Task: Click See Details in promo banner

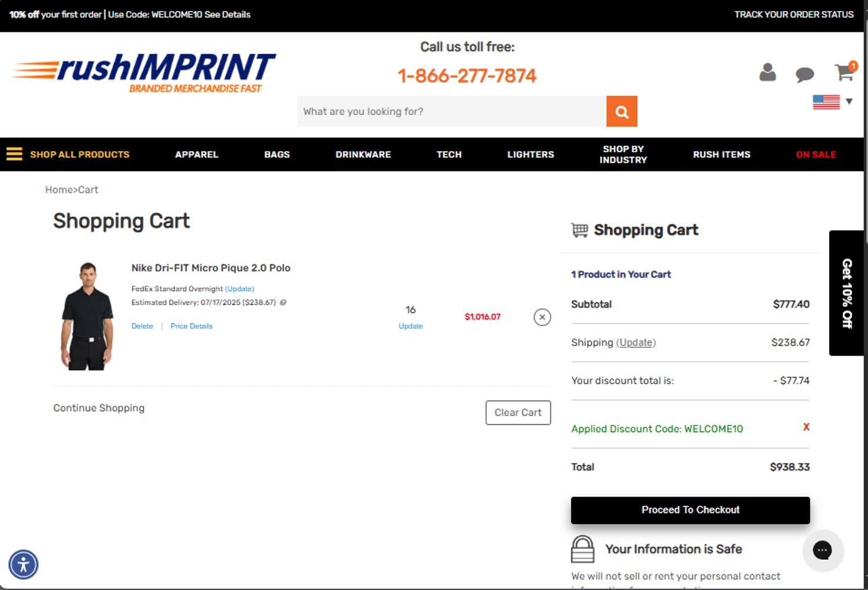Action: pos(227,14)
